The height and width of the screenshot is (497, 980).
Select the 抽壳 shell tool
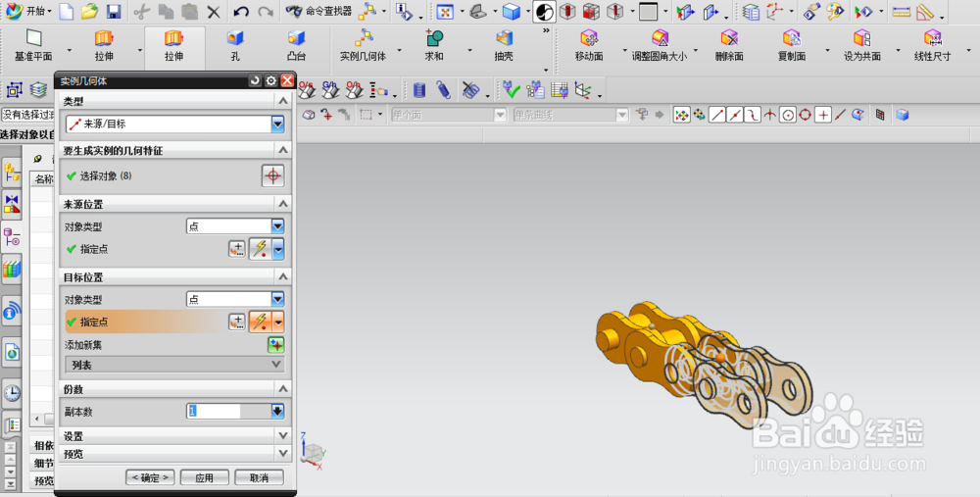504,45
